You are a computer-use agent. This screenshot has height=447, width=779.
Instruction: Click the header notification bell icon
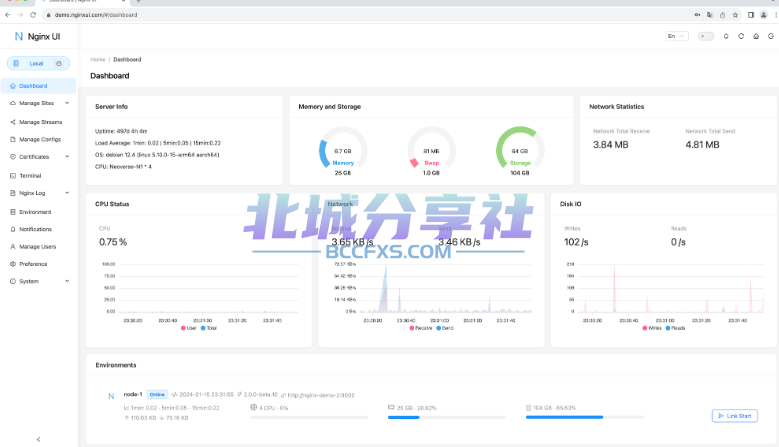[726, 36]
